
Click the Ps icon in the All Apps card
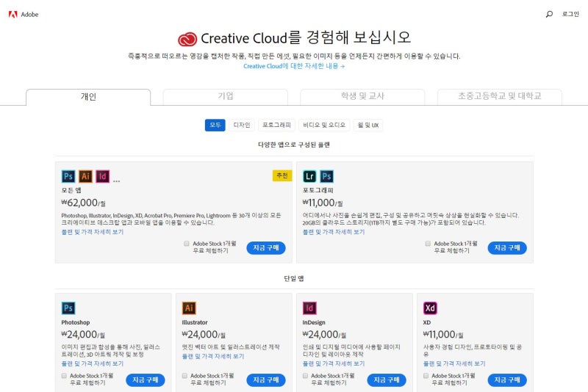[x=68, y=176]
